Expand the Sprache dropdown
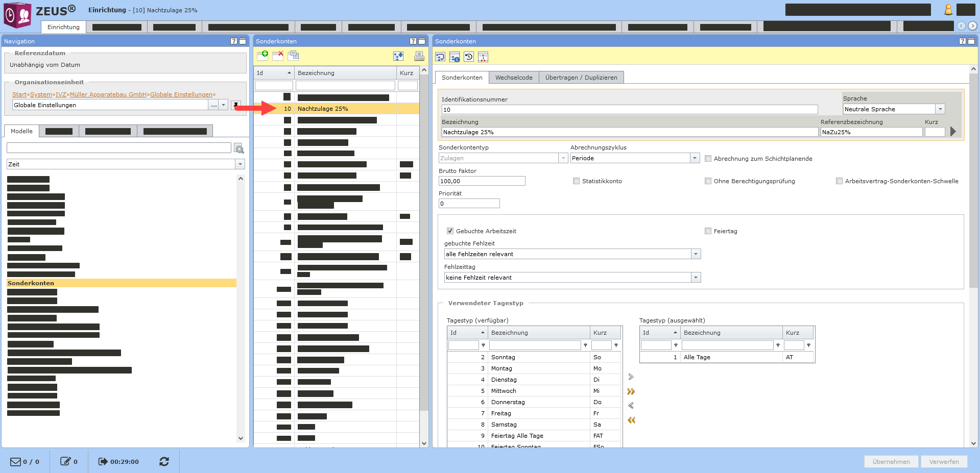This screenshot has height=473, width=980. pos(940,109)
